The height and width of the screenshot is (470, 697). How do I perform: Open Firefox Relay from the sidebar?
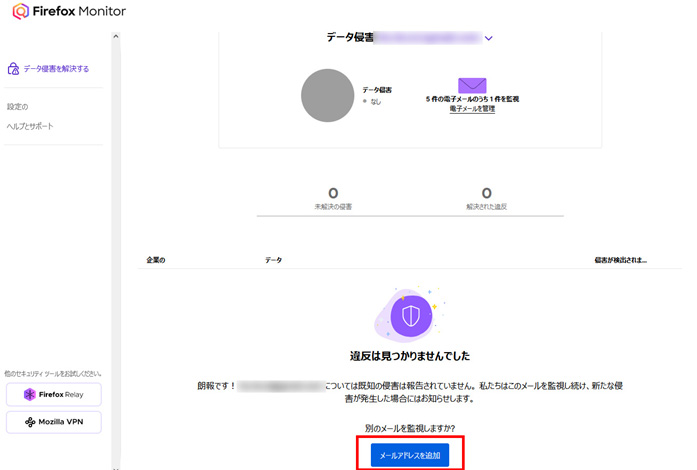(53, 393)
